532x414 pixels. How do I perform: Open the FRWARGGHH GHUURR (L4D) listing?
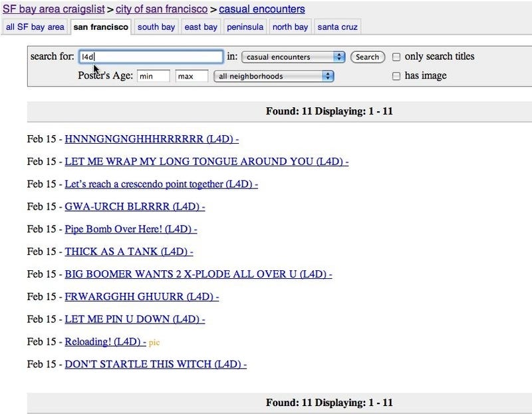(142, 296)
